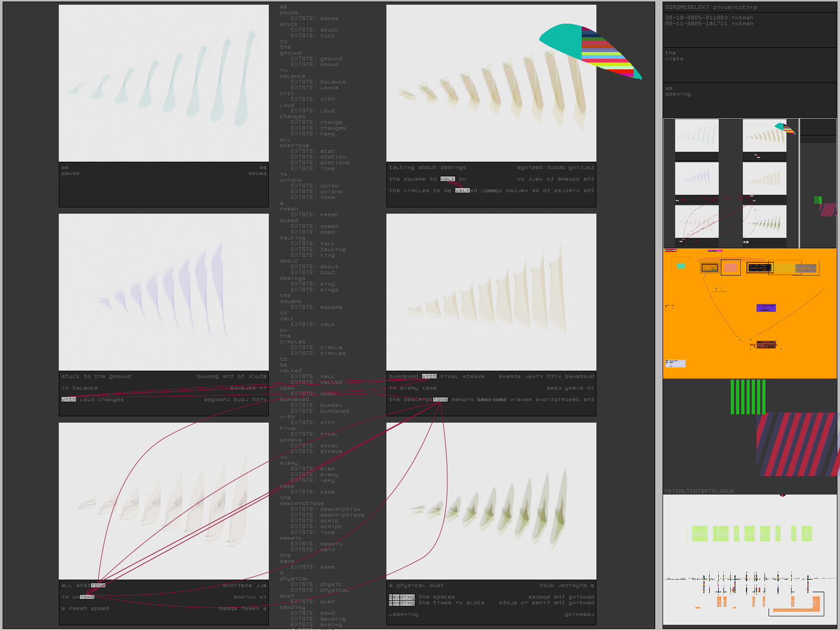Screen dimensions: 840x630
Task: Select the small teal square node
Action: (x=681, y=266)
